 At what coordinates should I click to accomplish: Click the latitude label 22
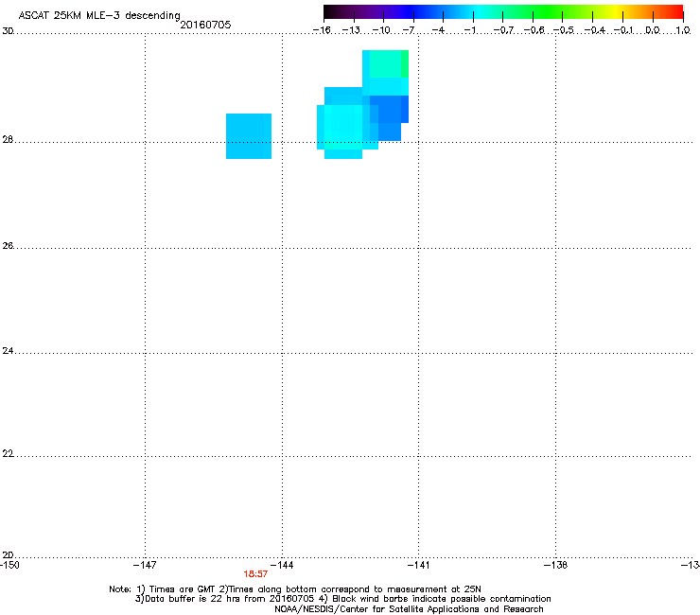click(x=8, y=454)
